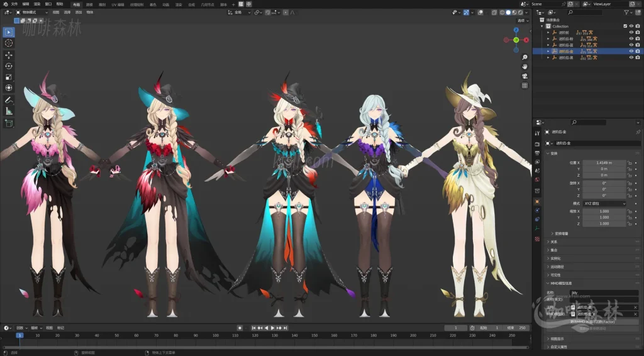The height and width of the screenshot is (356, 644).
Task: Open XYZ Euler rotation mode dropdown
Action: 604,204
